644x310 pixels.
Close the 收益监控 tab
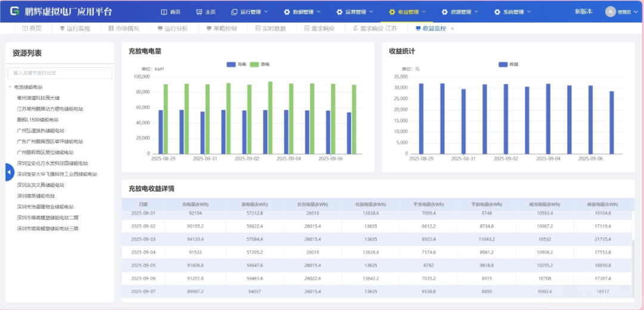(x=453, y=29)
